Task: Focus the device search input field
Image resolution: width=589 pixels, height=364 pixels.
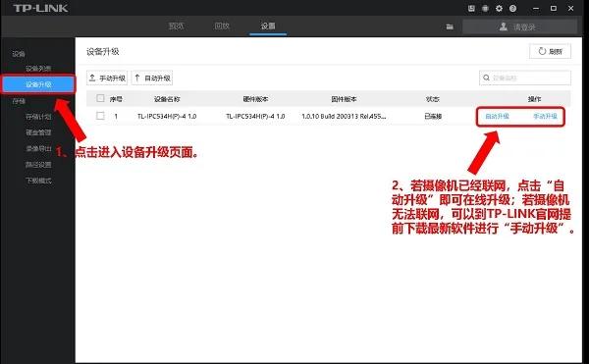Action: (x=525, y=78)
